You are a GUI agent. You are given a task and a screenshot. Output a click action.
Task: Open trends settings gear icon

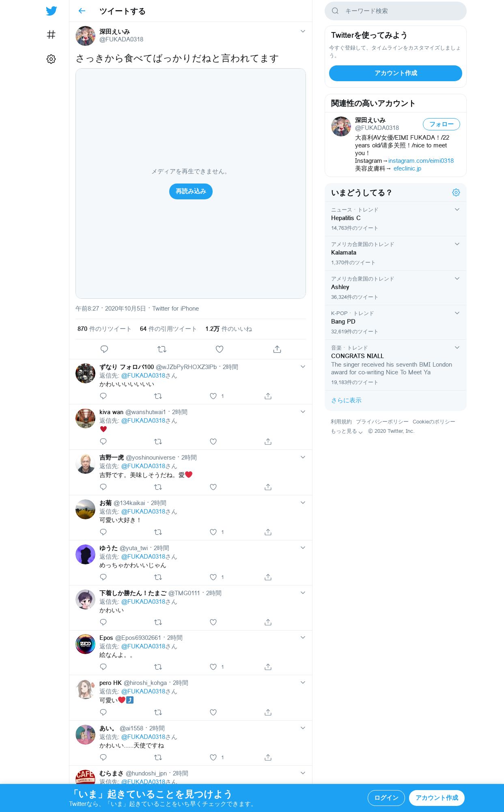(456, 192)
